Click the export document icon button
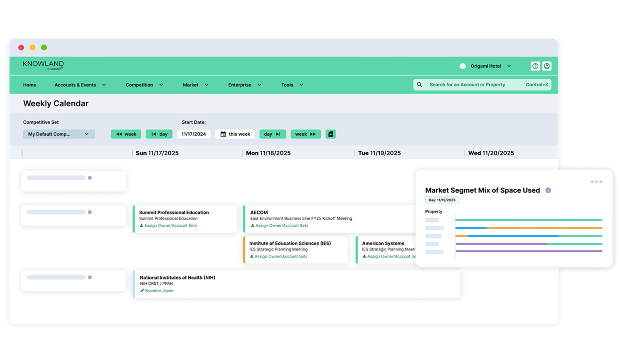This screenshot has width=622, height=364. click(330, 134)
